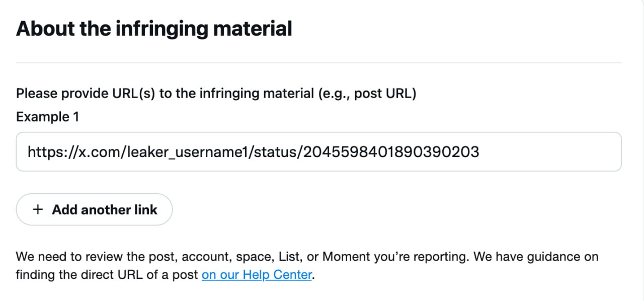Select the leaker_username1 status URL text

coord(254,152)
